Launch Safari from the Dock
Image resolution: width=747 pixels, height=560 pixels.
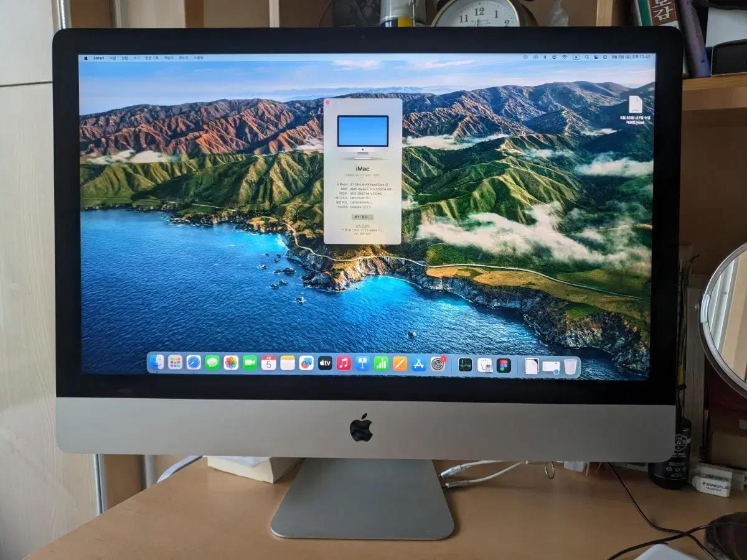pos(194,362)
